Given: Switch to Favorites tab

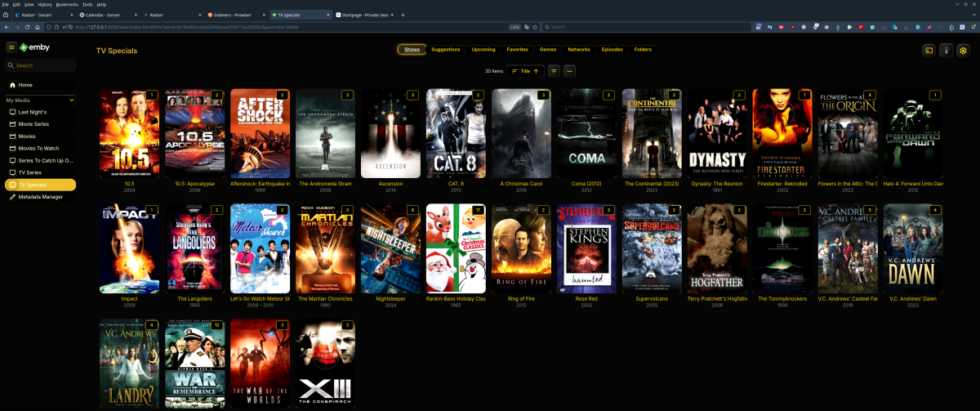Looking at the screenshot, I should pyautogui.click(x=517, y=49).
